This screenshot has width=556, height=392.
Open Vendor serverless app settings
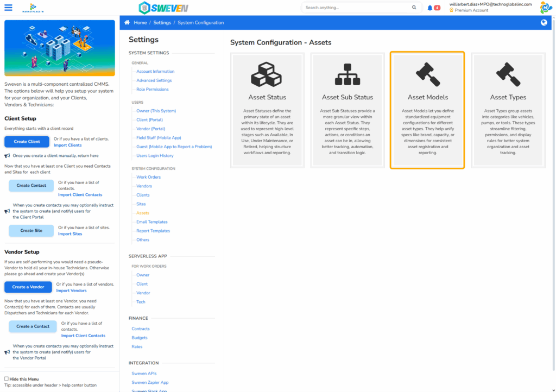click(143, 293)
